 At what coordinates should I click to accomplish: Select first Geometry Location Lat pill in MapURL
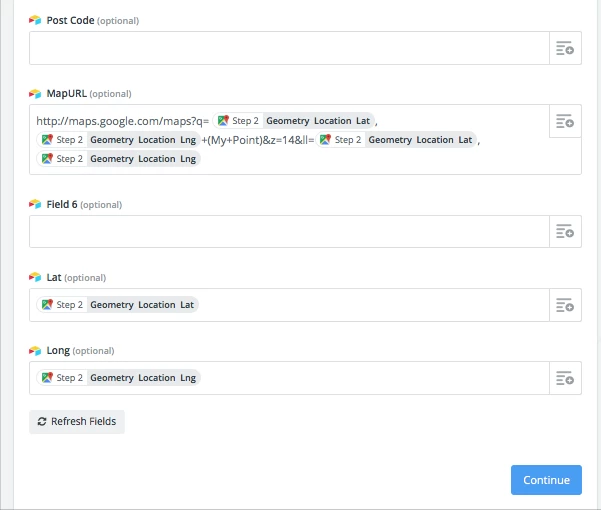pyautogui.click(x=293, y=121)
